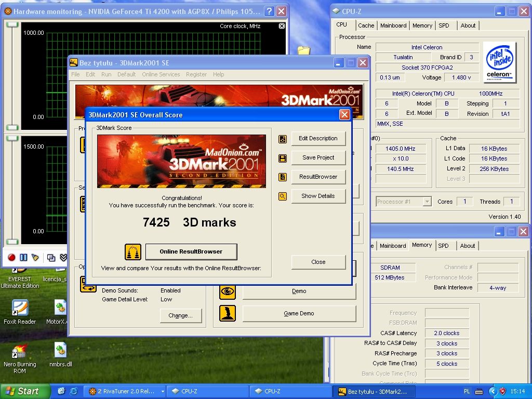The image size is (532, 399).
Task: Adjust the Core clock graph top slider handle
Action: tap(12, 25)
